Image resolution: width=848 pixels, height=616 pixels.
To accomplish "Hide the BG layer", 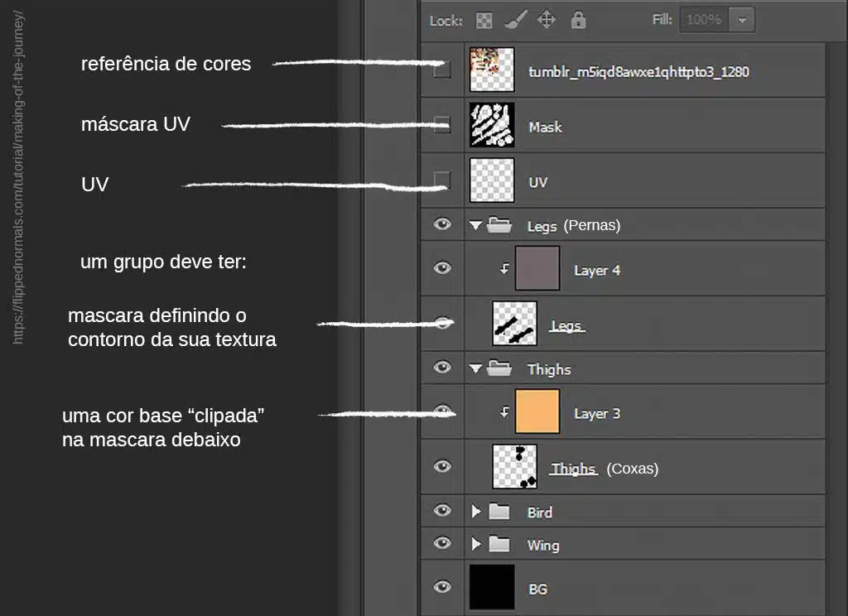I will click(x=443, y=587).
